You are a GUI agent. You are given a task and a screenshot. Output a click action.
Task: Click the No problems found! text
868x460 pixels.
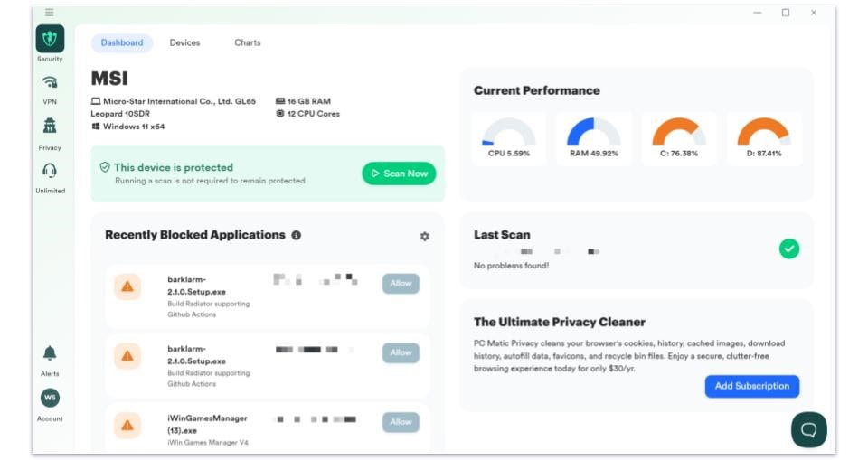coord(511,266)
